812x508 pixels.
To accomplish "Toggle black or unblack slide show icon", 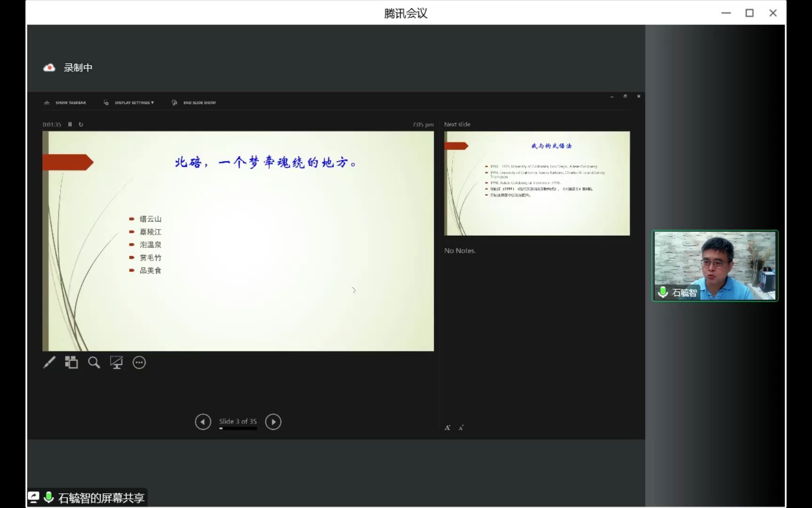I will 116,362.
